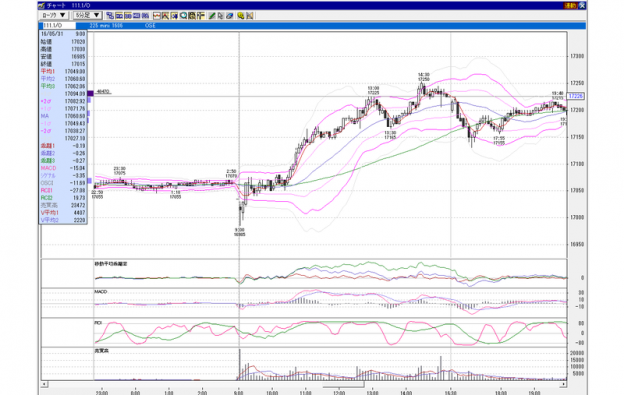
Task: Select the green pencil drawing tool
Action: 212,16
